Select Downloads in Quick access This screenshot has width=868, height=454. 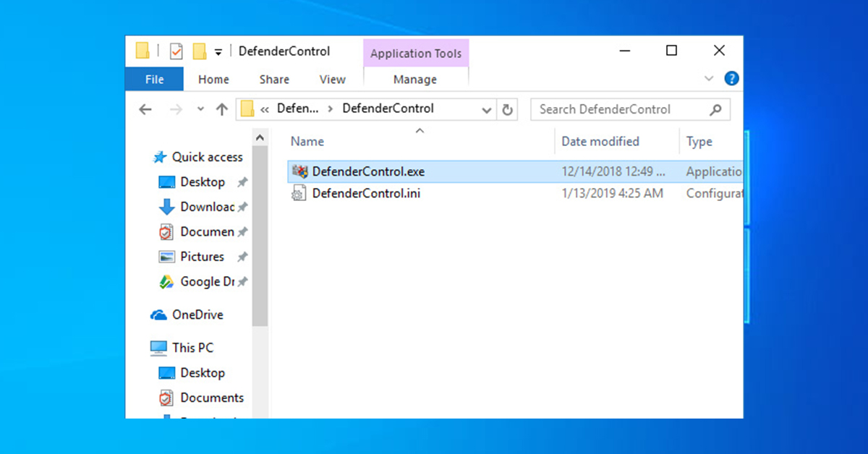pyautogui.click(x=206, y=207)
